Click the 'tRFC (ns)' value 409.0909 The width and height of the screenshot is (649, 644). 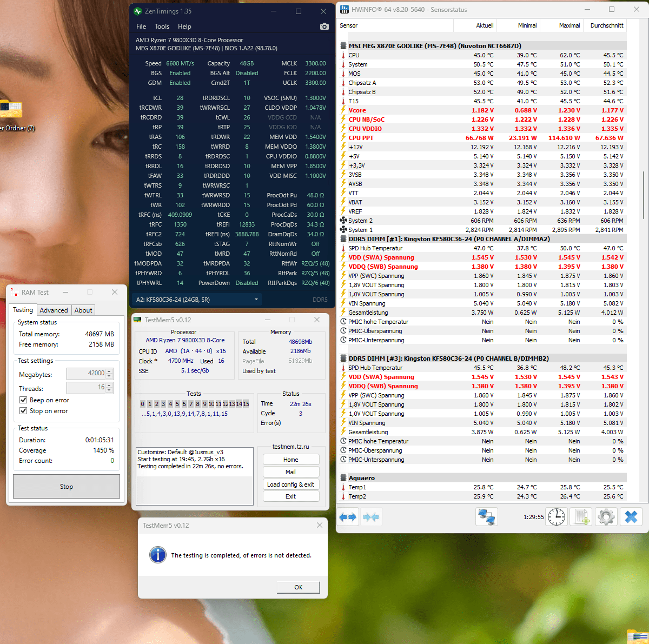tap(180, 215)
